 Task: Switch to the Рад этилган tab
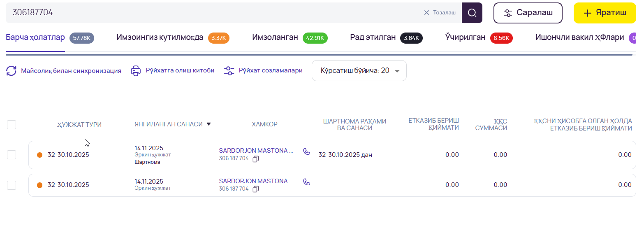pyautogui.click(x=373, y=38)
